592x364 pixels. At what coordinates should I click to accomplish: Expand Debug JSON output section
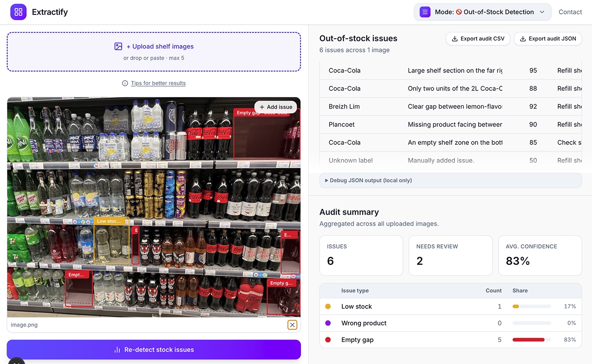pyautogui.click(x=451, y=180)
